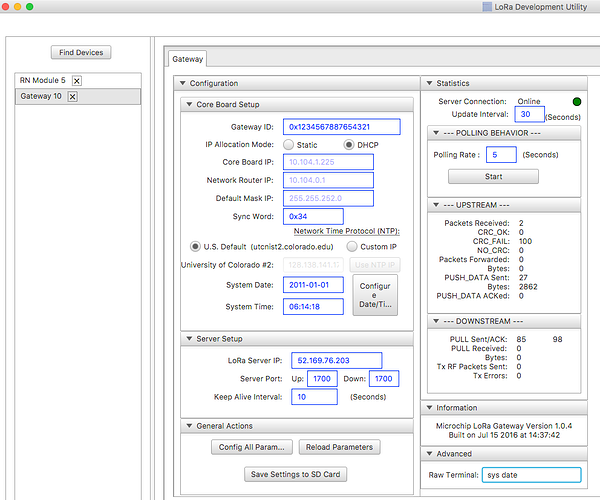Remove Gateway 10 with its X icon
The height and width of the screenshot is (500, 600).
[73, 96]
